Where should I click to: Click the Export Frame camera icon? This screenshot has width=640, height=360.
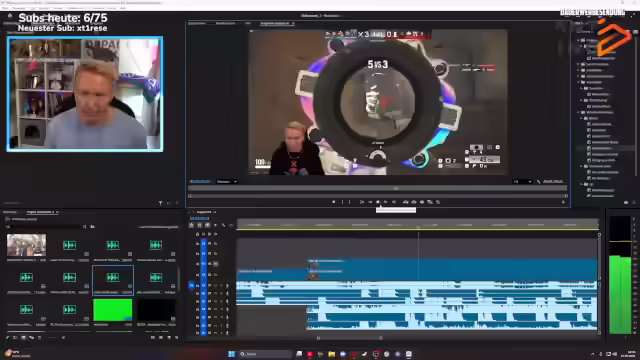[x=422, y=202]
